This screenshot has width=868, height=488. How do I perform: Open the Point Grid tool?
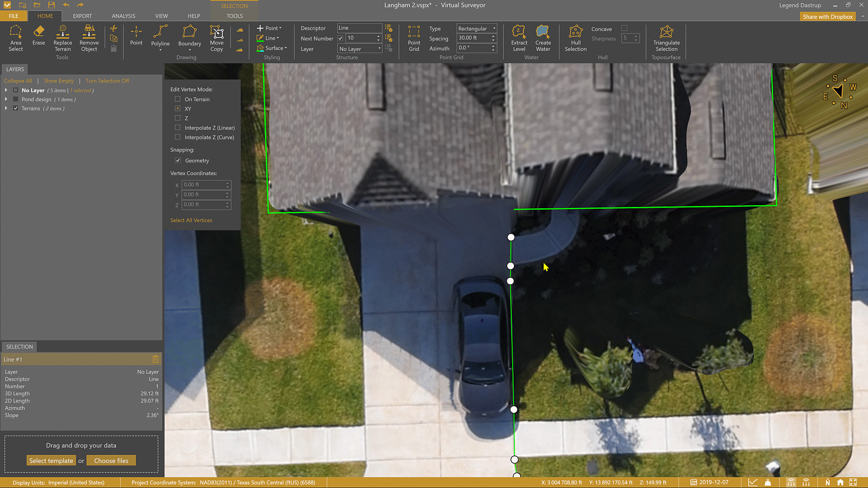click(414, 38)
